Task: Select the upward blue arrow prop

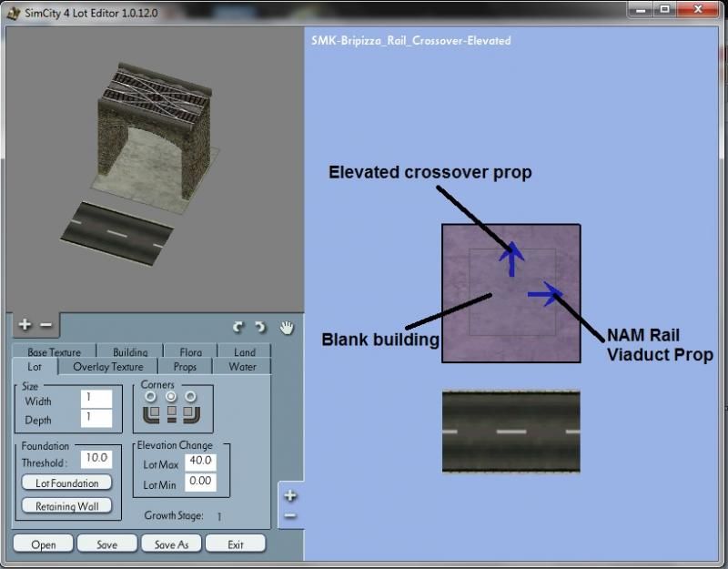Action: pos(511,259)
